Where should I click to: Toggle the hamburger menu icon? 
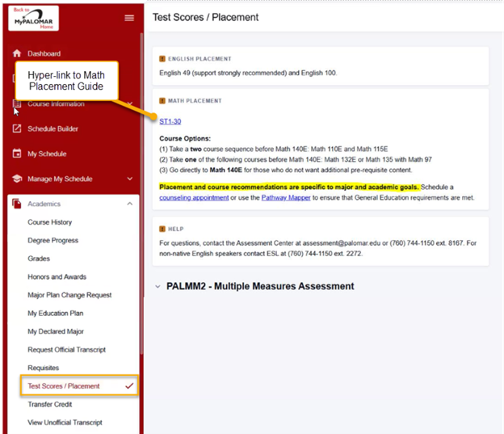129,18
